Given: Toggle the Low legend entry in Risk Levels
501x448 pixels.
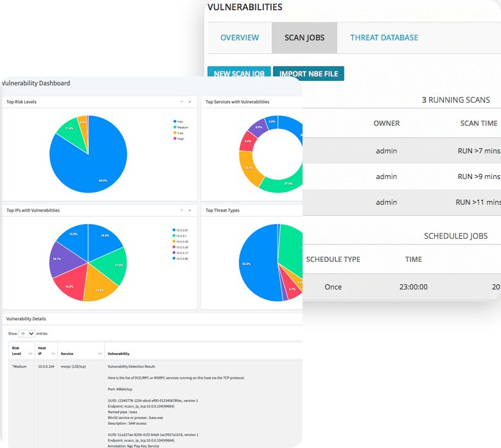Looking at the screenshot, I should (x=179, y=133).
